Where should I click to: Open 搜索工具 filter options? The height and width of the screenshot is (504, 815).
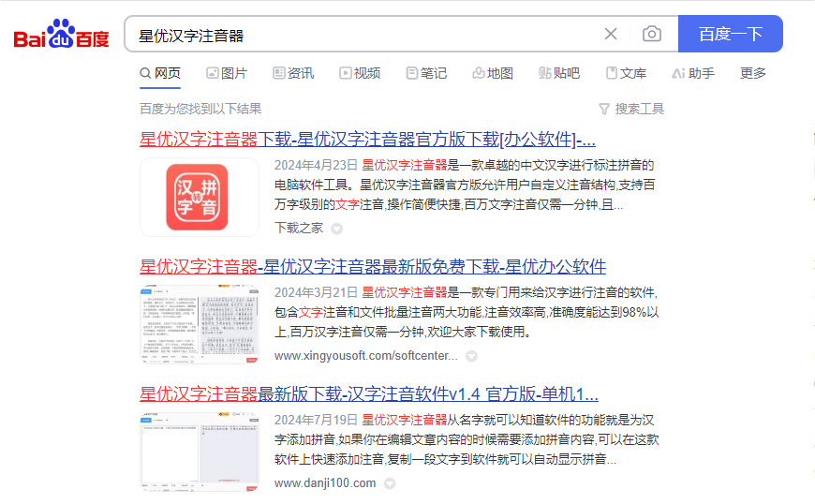pyautogui.click(x=631, y=109)
